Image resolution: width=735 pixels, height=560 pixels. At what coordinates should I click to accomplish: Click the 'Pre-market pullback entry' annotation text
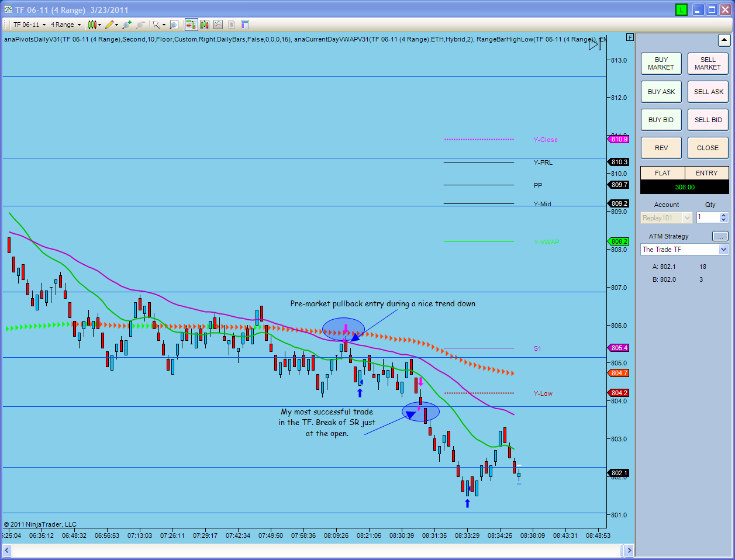[x=382, y=303]
